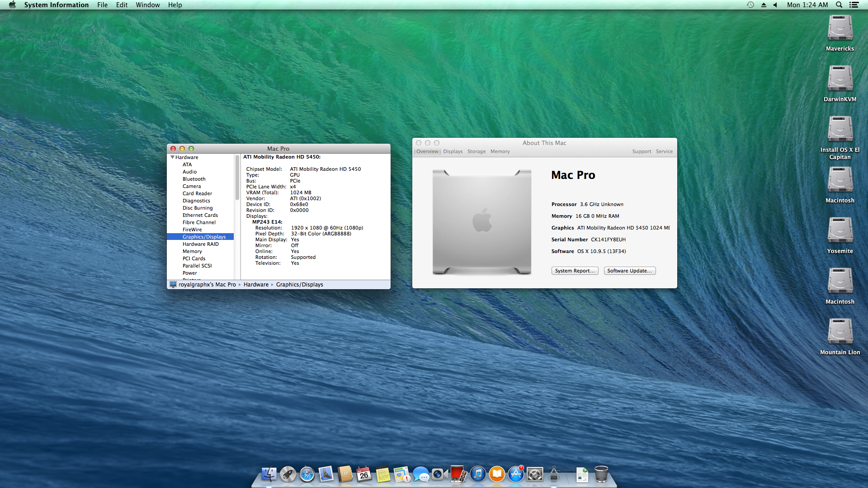Click the System Report button
The width and height of the screenshot is (868, 488).
point(574,271)
